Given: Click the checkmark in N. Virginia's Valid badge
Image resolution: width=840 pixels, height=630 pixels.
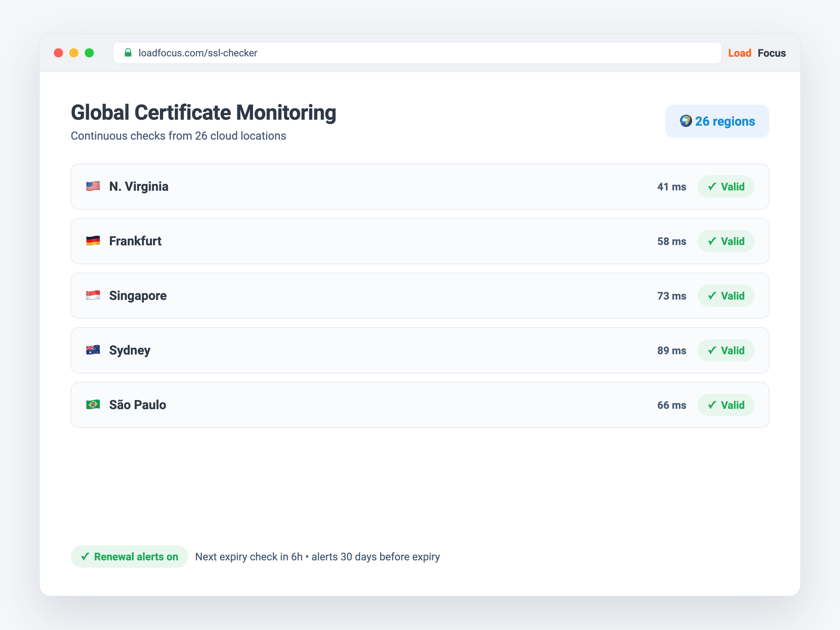Looking at the screenshot, I should pyautogui.click(x=712, y=187).
